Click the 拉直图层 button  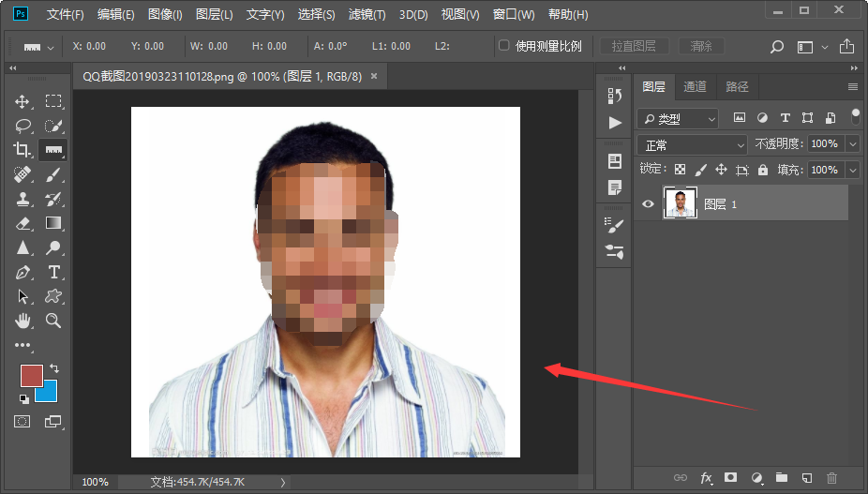(634, 46)
